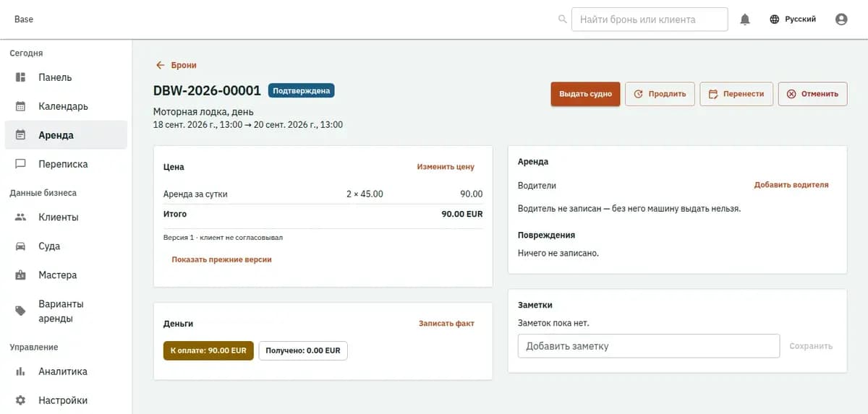Click the back arrow next to Брони

pyautogui.click(x=161, y=65)
